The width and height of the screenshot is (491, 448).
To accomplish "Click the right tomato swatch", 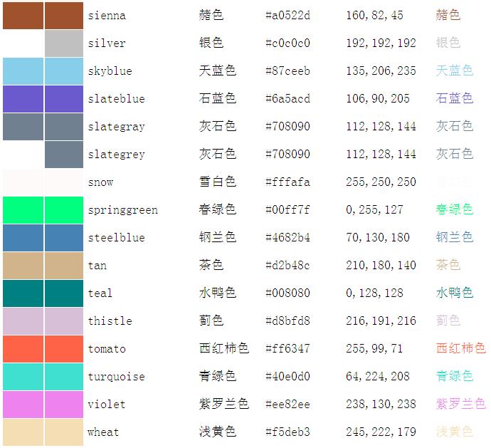I will click(64, 349).
